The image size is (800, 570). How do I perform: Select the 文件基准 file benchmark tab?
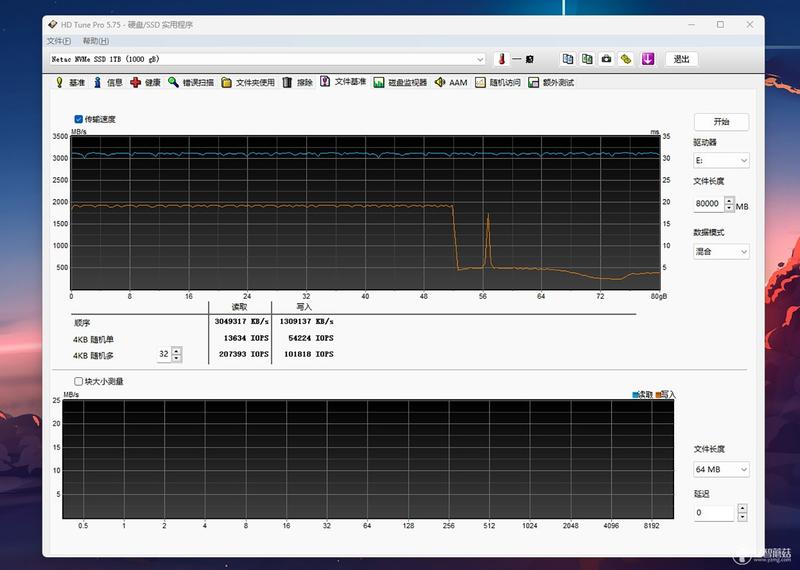click(x=343, y=82)
